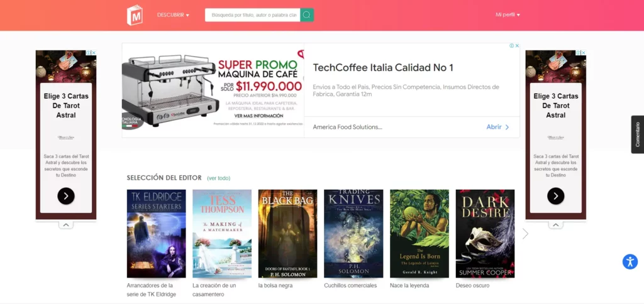644x304 pixels.
Task: Open The Legend Is Born book cover
Action: coord(419,234)
